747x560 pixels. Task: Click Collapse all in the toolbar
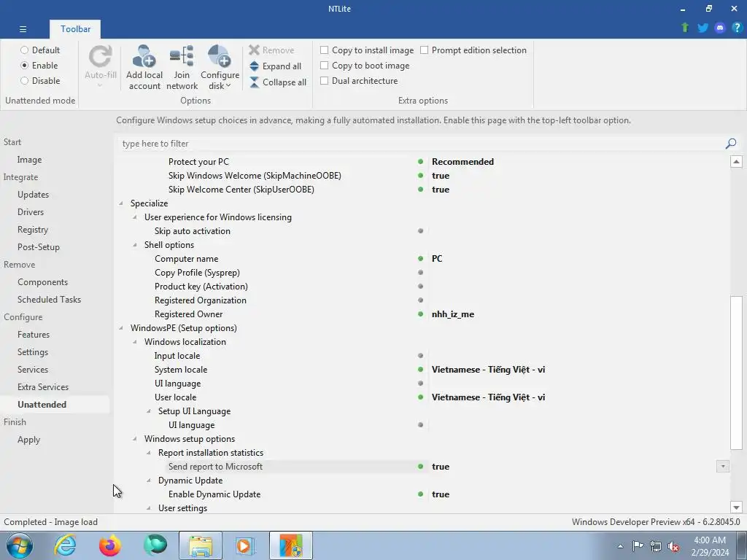click(278, 82)
